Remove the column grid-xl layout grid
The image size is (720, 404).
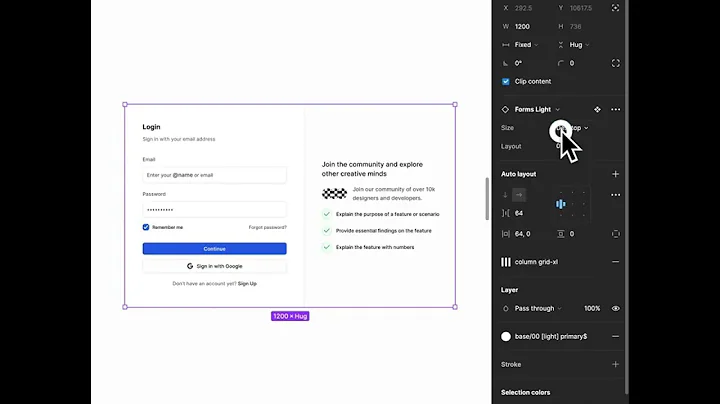[x=615, y=262]
